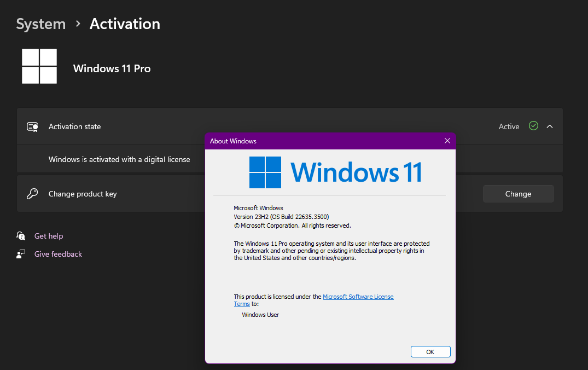Click the Change button for product key
Screen dimensions: 588x370
pyautogui.click(x=518, y=194)
